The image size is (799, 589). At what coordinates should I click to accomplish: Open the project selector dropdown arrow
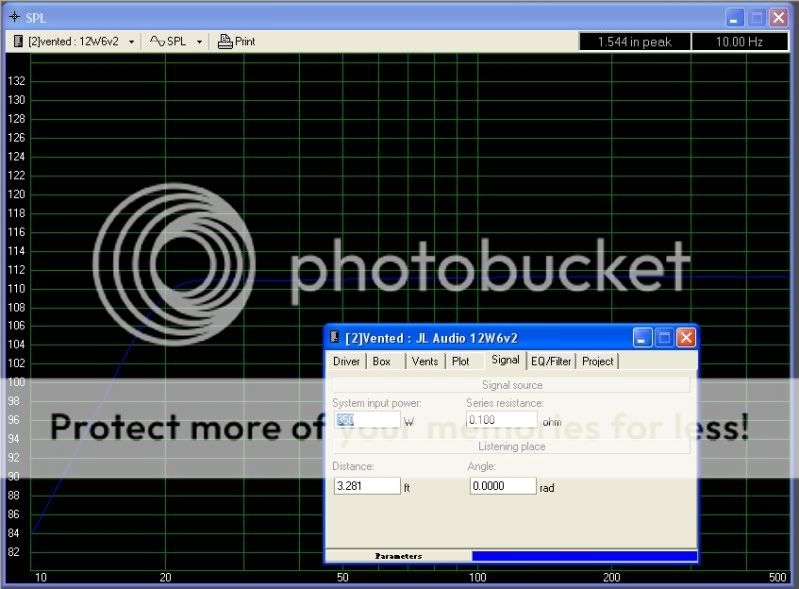point(132,42)
